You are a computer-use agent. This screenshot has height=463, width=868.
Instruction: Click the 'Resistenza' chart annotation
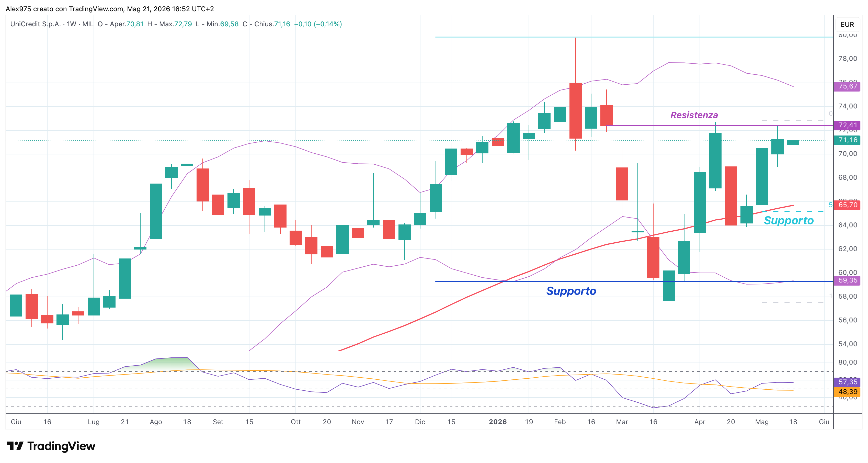point(694,115)
